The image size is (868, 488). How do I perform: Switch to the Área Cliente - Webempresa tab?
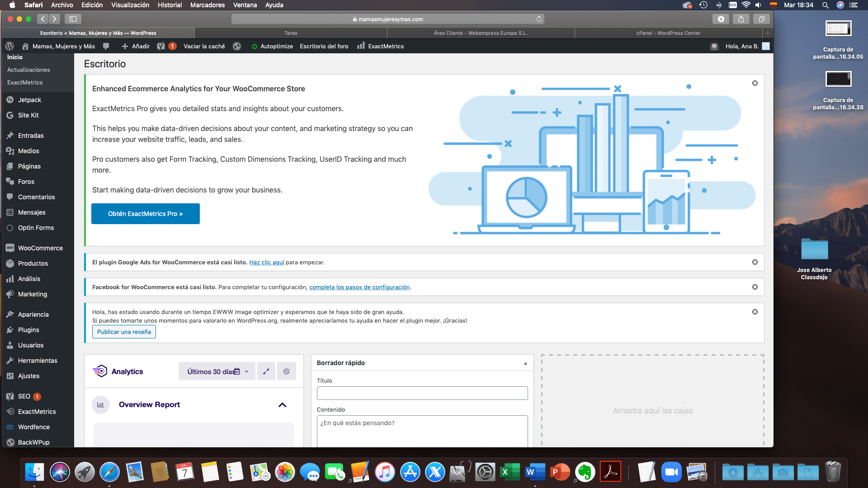pyautogui.click(x=481, y=33)
